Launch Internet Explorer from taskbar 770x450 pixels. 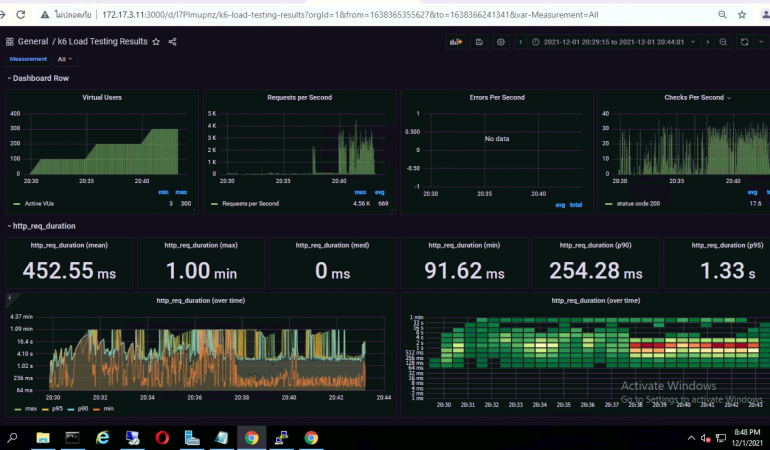click(103, 437)
